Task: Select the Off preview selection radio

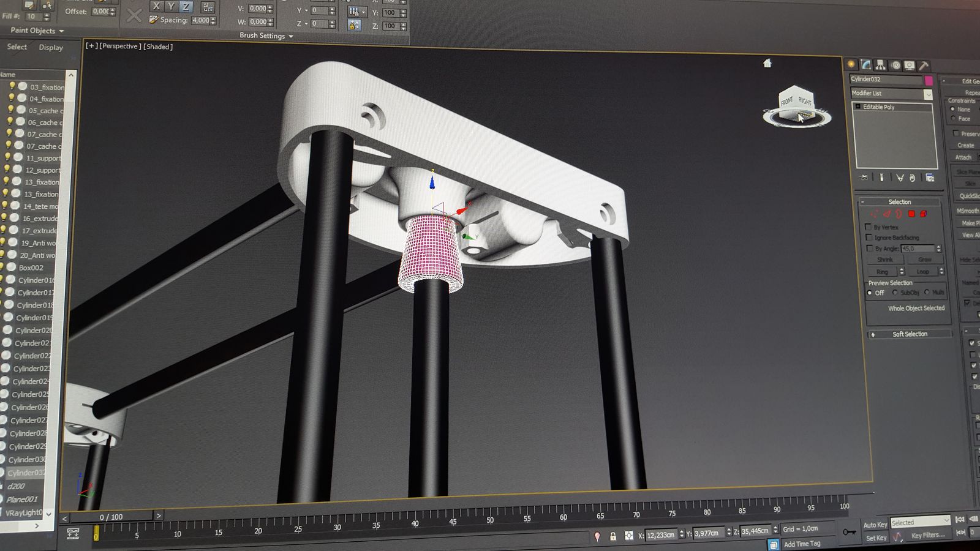Action: click(x=870, y=293)
